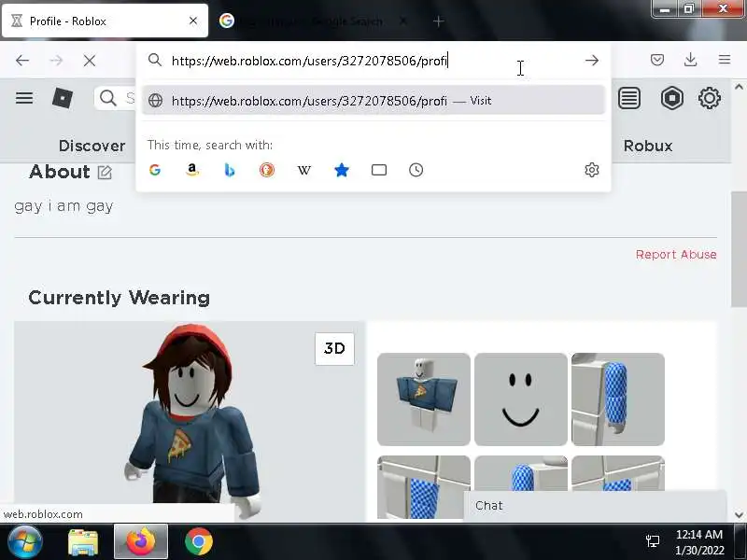Screen dimensions: 747x560
Task: Open the blue checkered arm item in the smiley face row
Action: 618,399
